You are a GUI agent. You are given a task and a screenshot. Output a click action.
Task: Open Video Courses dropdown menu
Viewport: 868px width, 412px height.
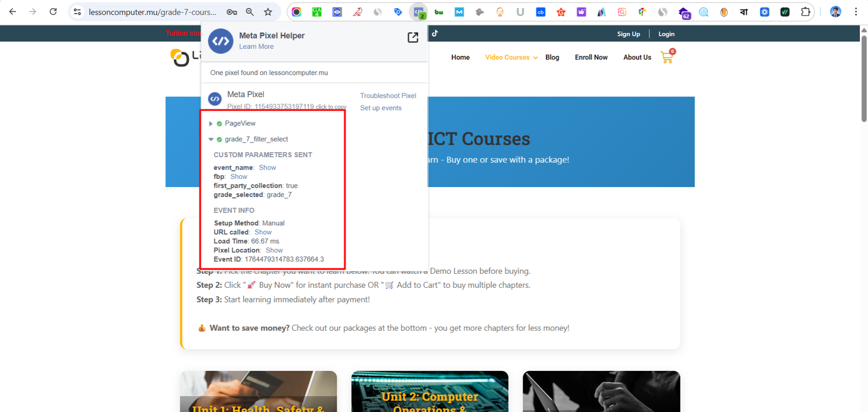click(511, 57)
